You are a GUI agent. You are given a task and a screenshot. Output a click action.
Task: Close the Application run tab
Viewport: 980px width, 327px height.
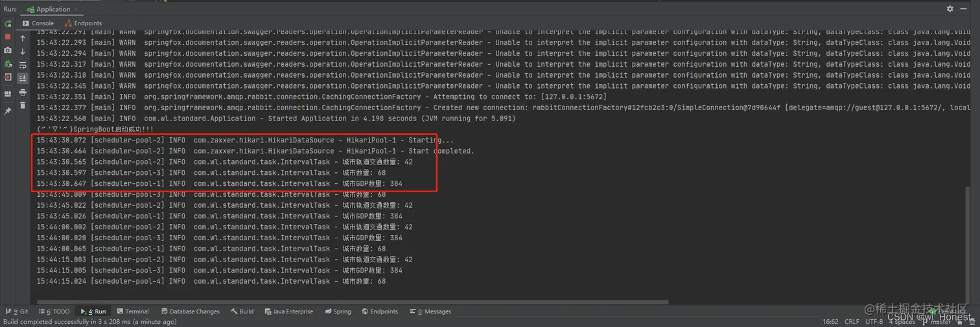pyautogui.click(x=76, y=10)
